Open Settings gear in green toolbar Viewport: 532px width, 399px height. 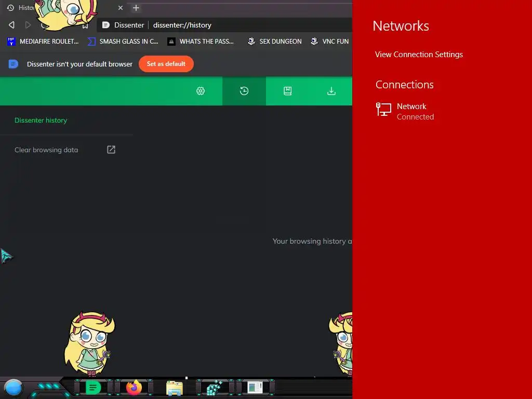[201, 91]
